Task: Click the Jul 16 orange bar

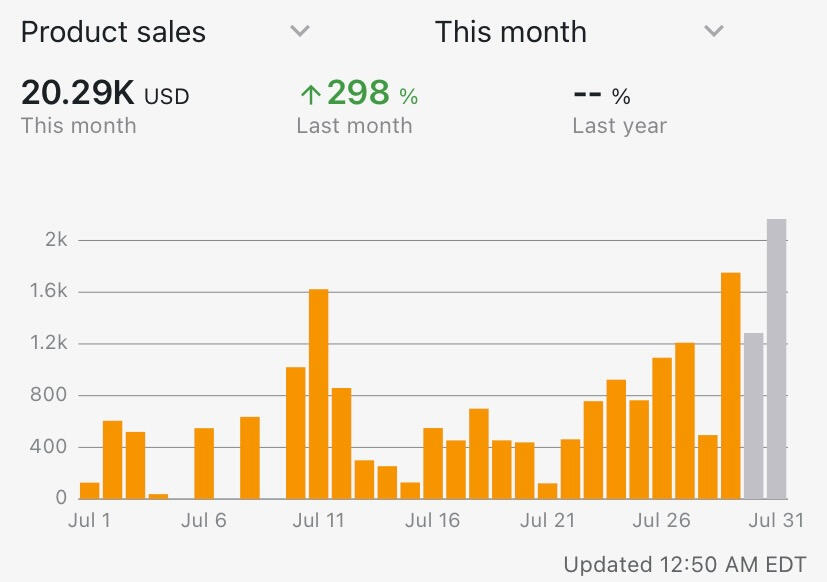Action: [433, 463]
